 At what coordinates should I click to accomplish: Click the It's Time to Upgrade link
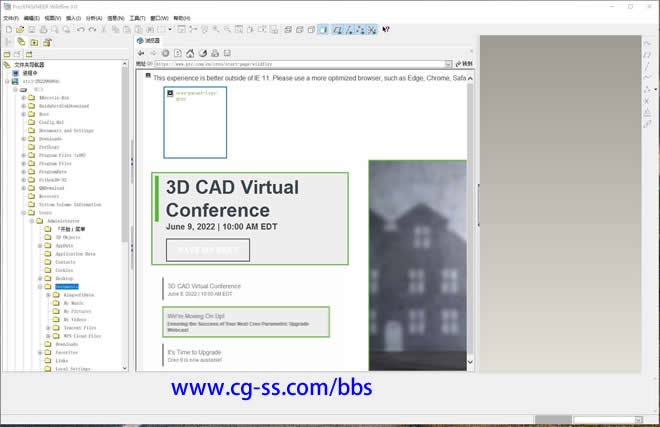click(x=193, y=353)
